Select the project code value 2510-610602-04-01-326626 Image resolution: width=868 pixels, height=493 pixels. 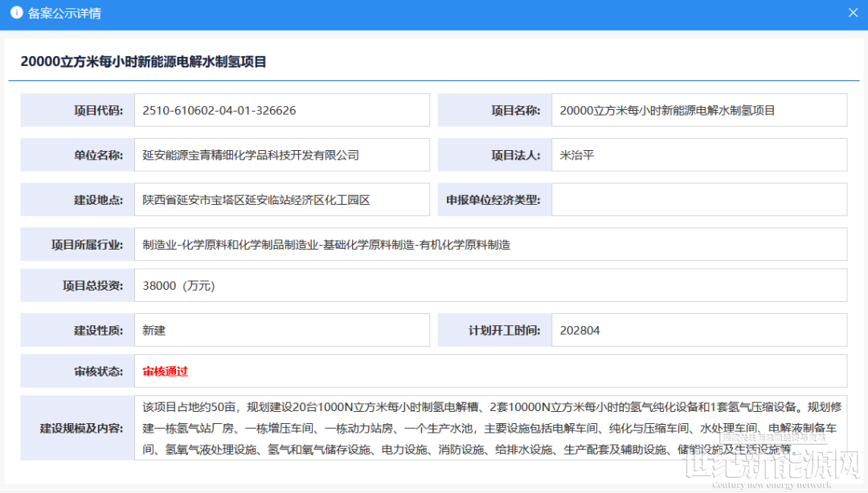pyautogui.click(x=219, y=111)
